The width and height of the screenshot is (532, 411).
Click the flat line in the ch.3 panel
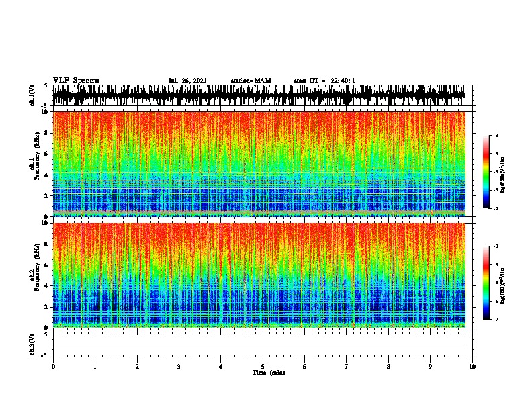pyautogui.click(x=259, y=345)
